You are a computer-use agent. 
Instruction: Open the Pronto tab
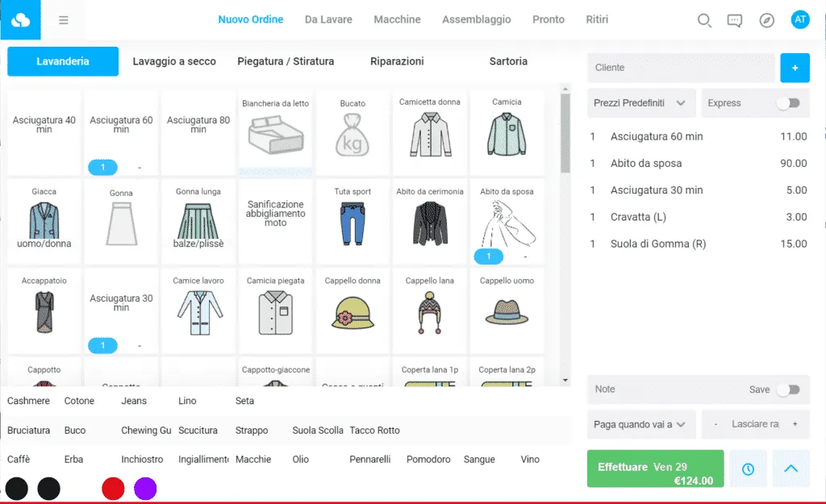[549, 19]
